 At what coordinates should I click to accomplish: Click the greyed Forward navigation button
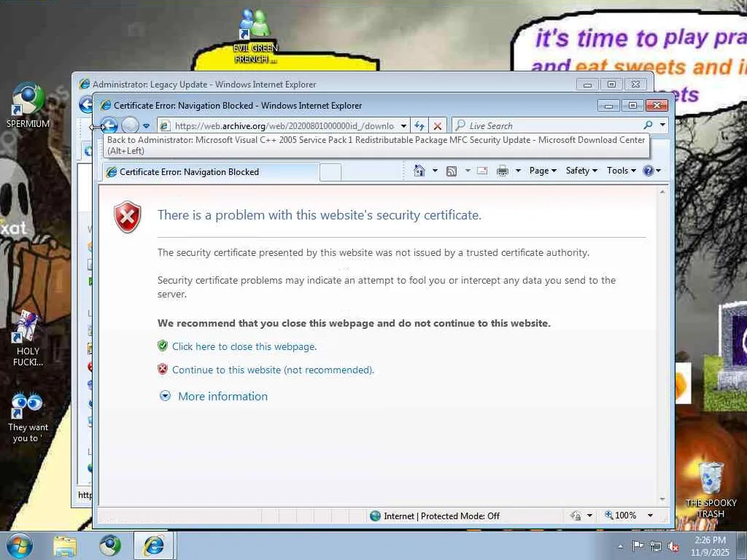[130, 125]
